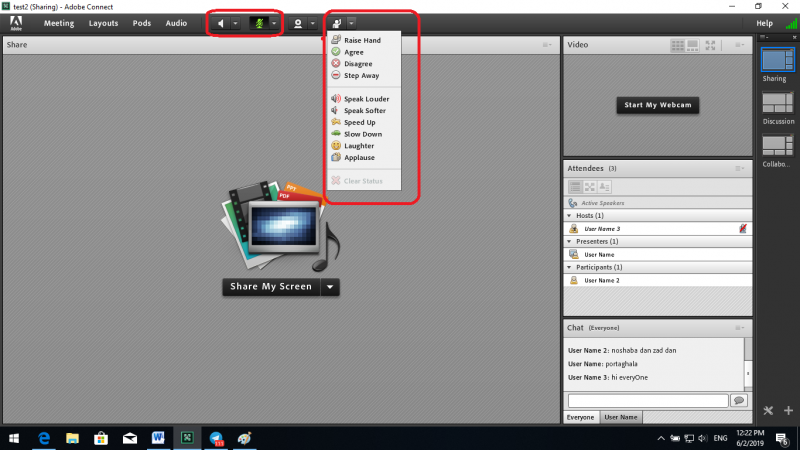The image size is (800, 450).
Task: Click the speaker audio icon in toolbar
Action: pos(220,22)
